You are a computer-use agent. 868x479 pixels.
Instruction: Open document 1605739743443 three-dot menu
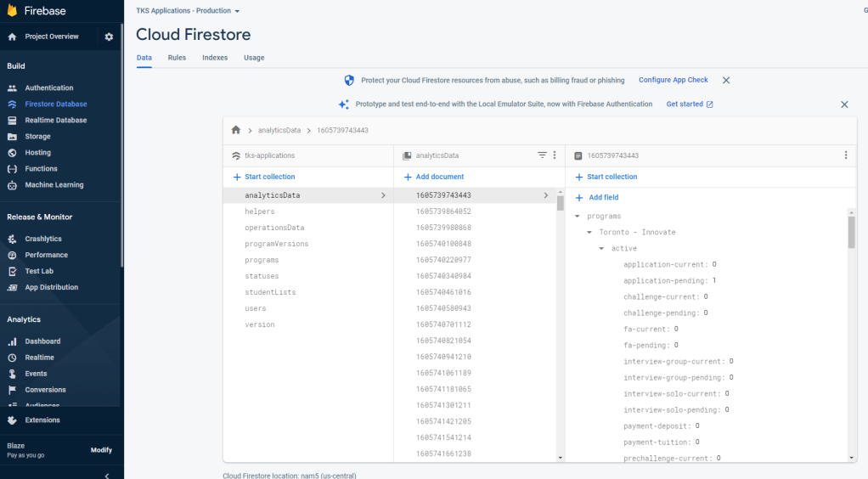pyautogui.click(x=845, y=155)
